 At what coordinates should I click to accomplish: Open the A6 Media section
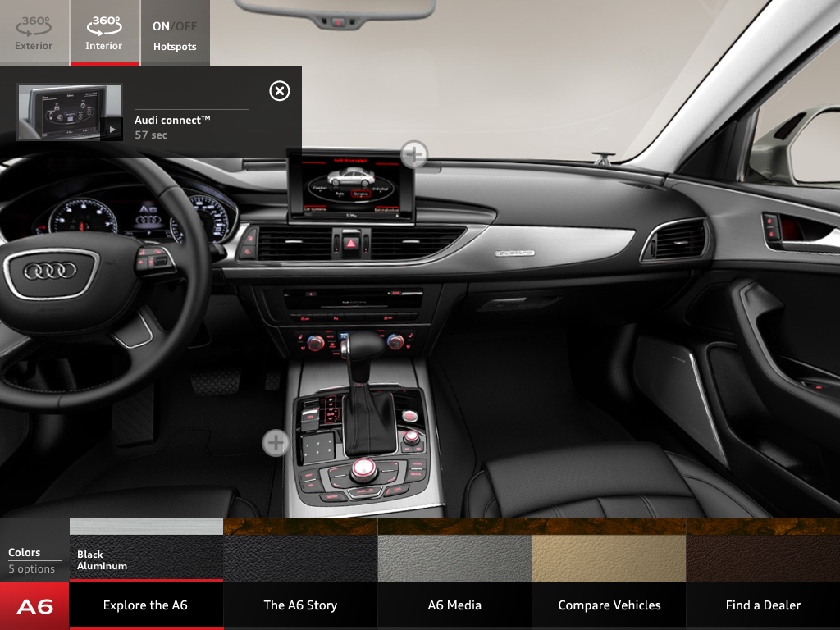point(454,605)
